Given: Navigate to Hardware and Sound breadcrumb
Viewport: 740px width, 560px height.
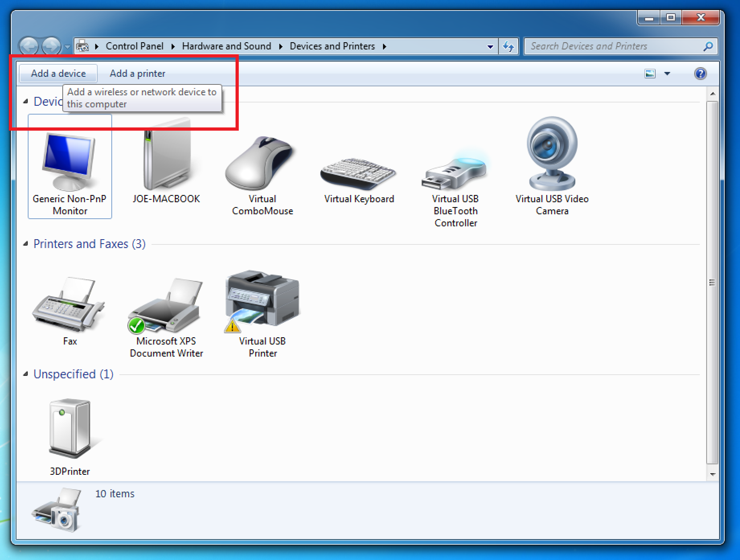Looking at the screenshot, I should click(x=227, y=46).
